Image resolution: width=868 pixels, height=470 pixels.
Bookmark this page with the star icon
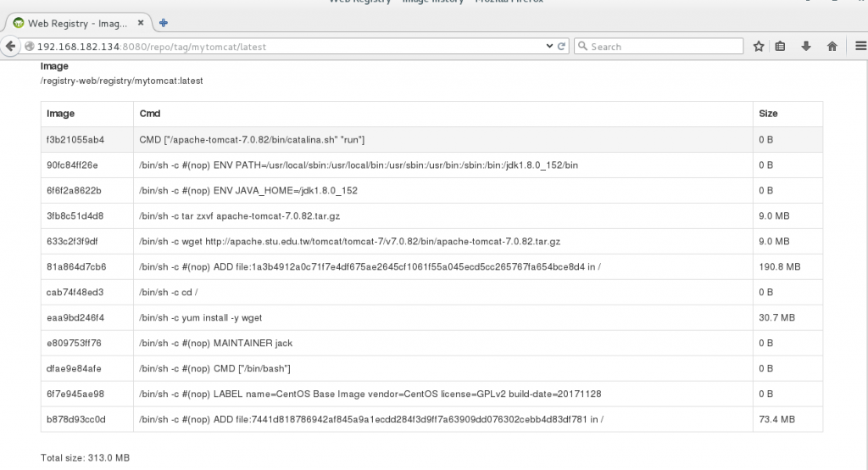click(x=759, y=46)
